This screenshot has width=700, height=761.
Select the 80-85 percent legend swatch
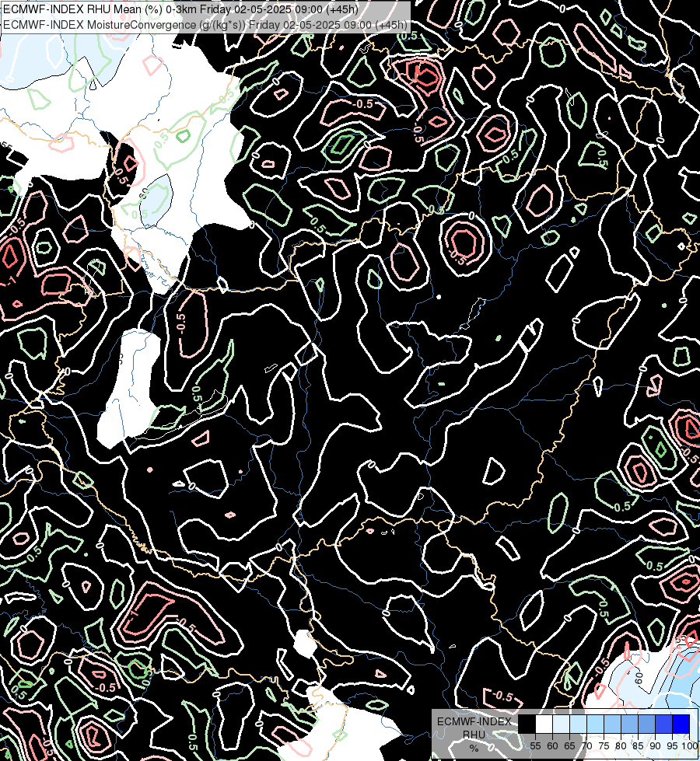point(629,724)
